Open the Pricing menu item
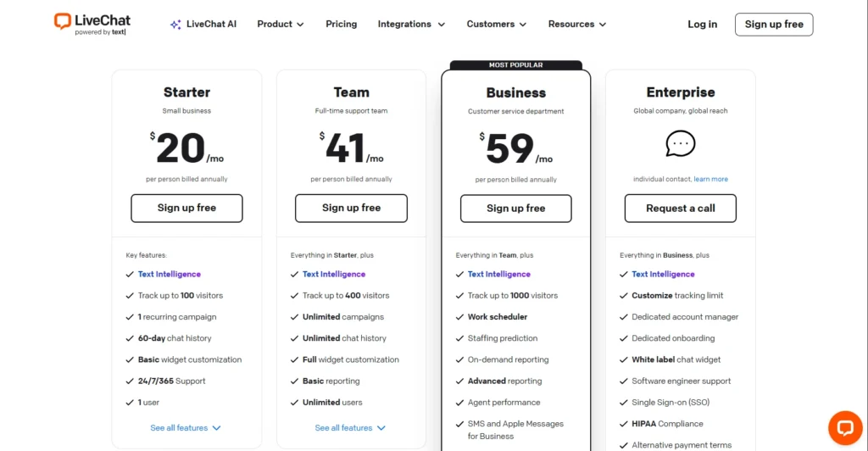Image resolution: width=868 pixels, height=451 pixels. [x=342, y=25]
